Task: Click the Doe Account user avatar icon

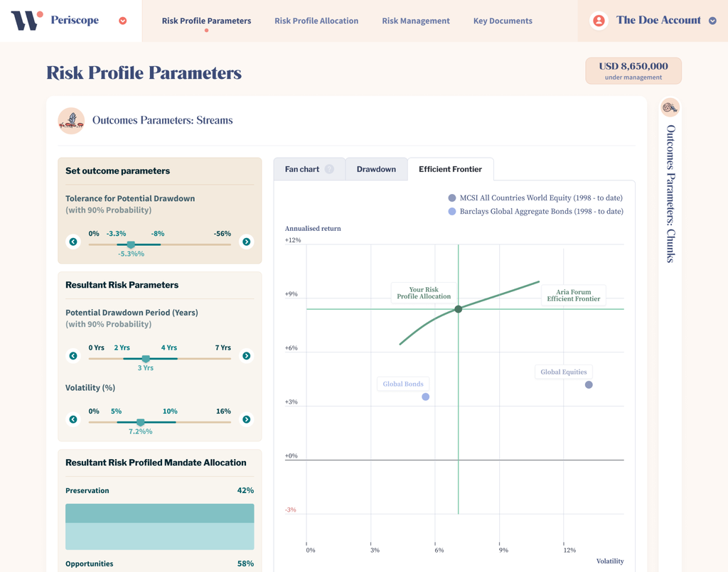Action: 599,21
